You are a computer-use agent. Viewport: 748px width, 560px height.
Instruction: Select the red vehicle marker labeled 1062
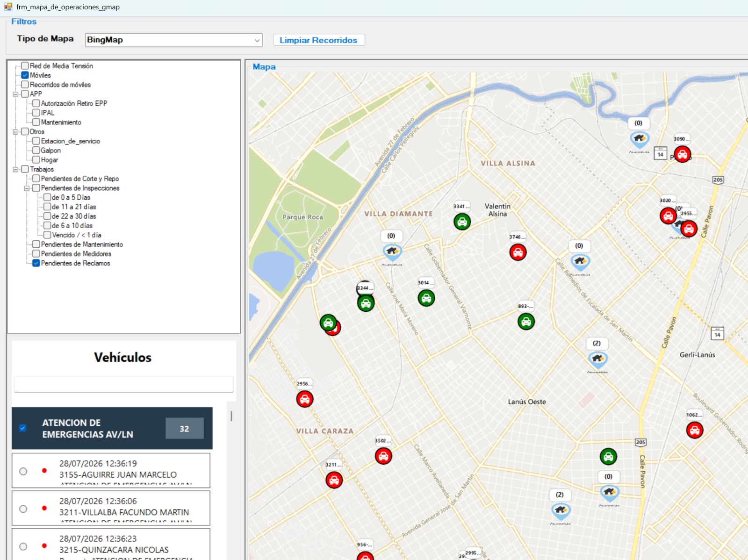(695, 430)
